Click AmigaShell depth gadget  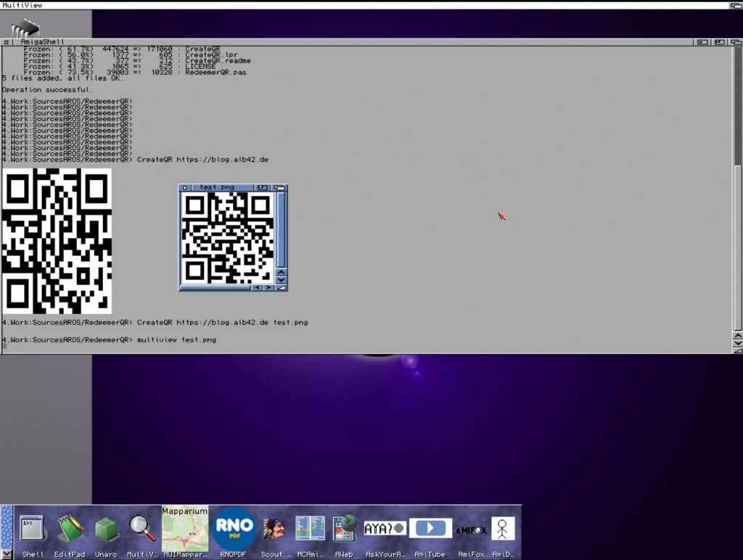click(736, 42)
